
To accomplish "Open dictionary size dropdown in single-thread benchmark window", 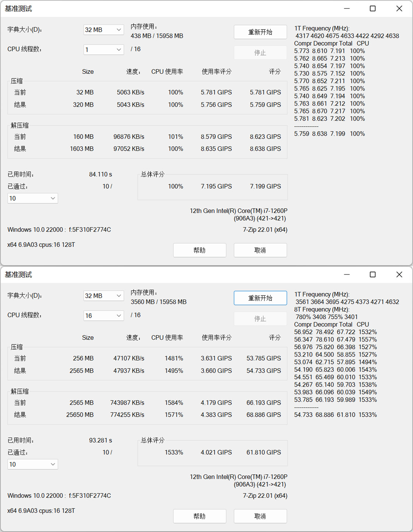I will [103, 30].
